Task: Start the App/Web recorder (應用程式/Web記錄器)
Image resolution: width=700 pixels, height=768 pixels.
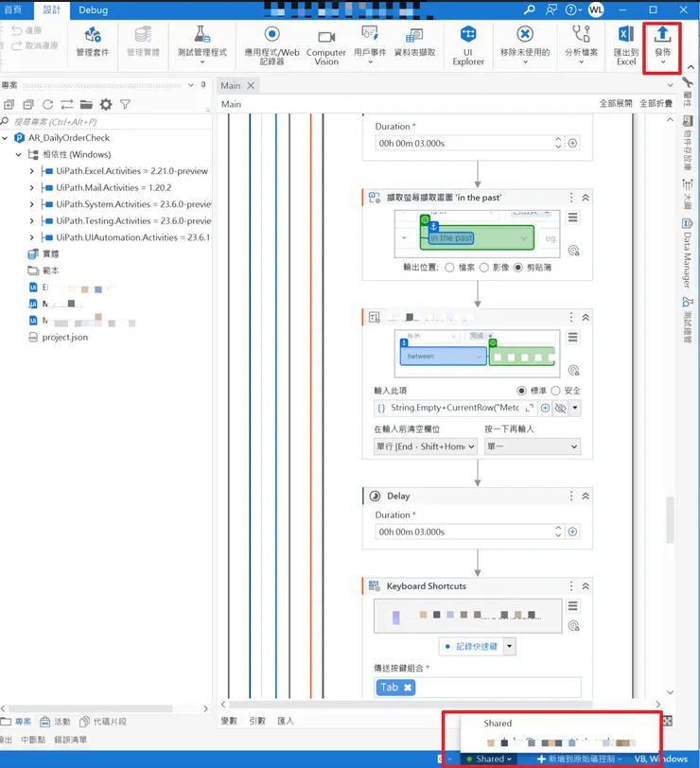Action: pos(271,45)
